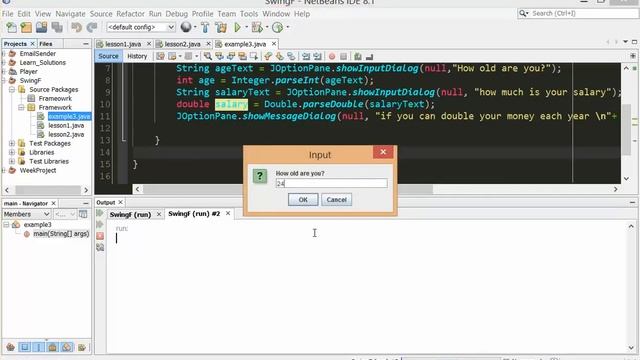The height and width of the screenshot is (360, 640).
Task: Close the Input dialog with red X
Action: point(383,152)
